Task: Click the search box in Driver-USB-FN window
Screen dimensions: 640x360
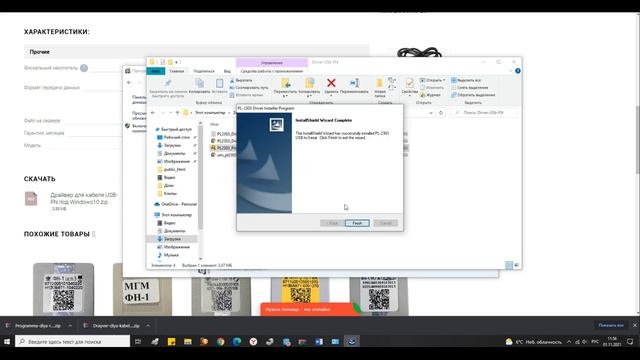Action: (x=484, y=112)
